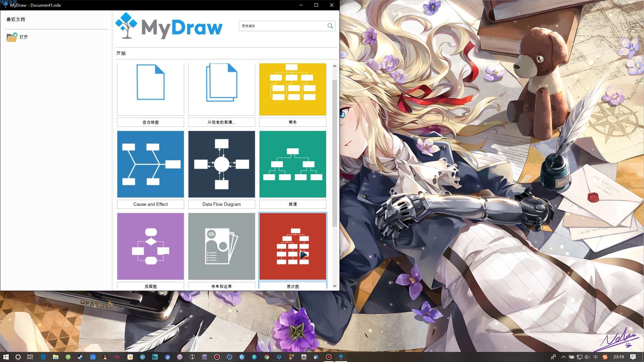The image size is (644, 362).
Task: Click the 从现有的新建... label button
Action: [x=222, y=122]
